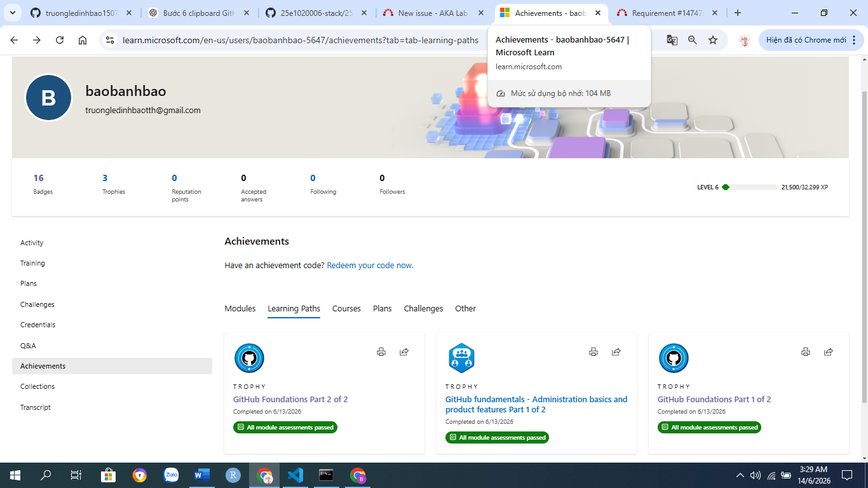This screenshot has height=488, width=868.
Task: Open the Chrome profile avatar
Action: point(744,40)
